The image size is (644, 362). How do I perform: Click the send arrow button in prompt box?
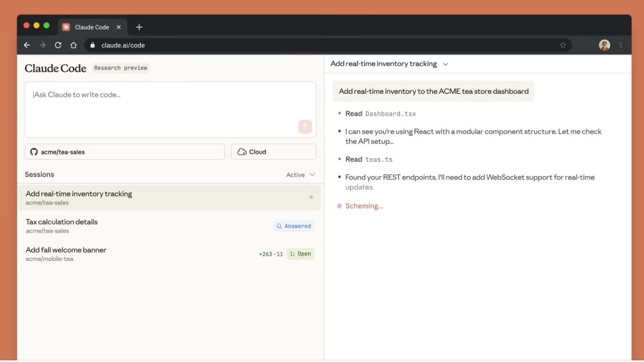305,127
